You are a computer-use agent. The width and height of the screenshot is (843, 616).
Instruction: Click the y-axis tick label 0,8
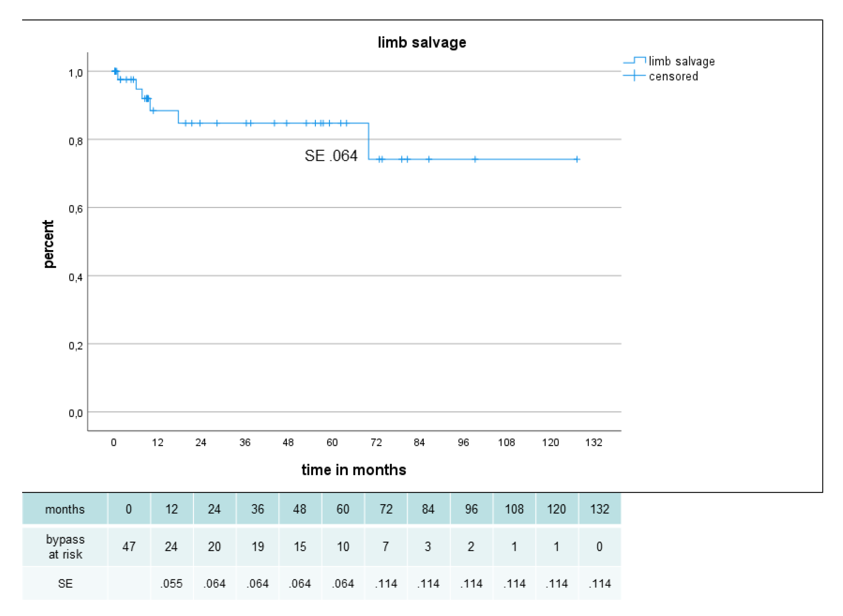pos(76,141)
